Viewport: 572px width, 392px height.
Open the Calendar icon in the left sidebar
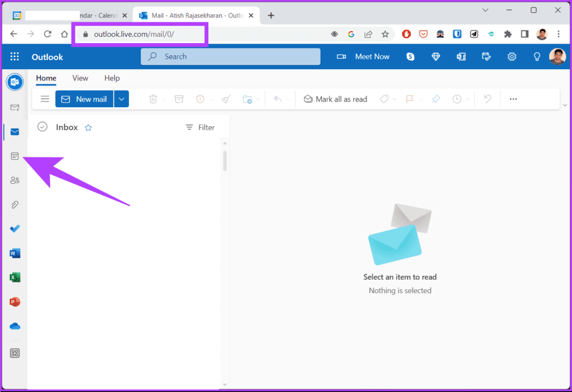tap(15, 156)
